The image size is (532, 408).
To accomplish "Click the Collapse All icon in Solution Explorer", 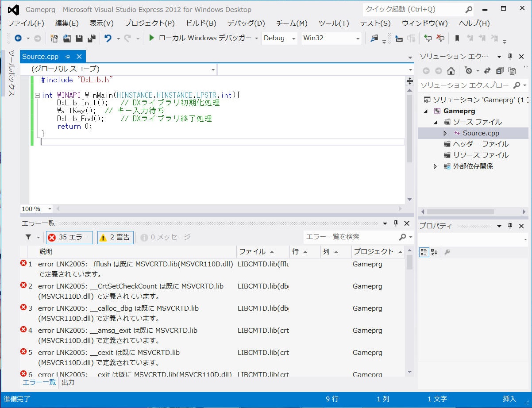I will [x=500, y=71].
